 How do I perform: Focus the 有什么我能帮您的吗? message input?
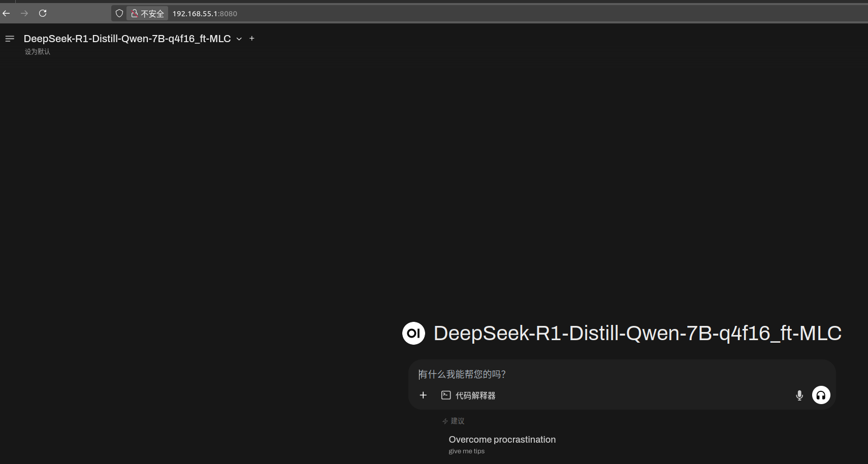click(x=622, y=374)
